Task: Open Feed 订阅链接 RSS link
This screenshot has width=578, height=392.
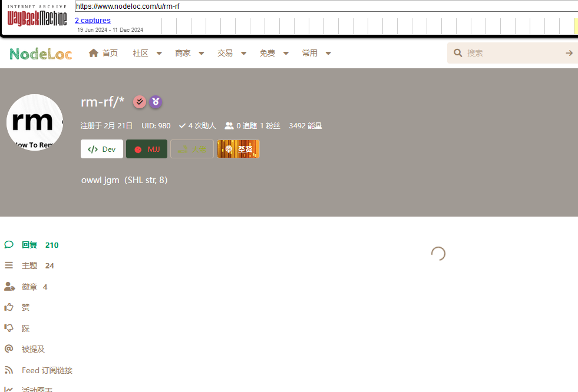Action: (38, 370)
